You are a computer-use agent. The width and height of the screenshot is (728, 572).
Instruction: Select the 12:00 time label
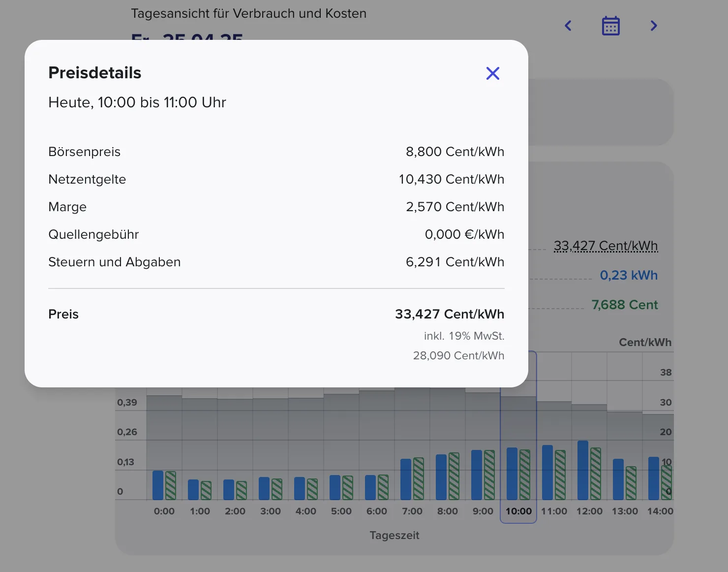[x=589, y=511]
